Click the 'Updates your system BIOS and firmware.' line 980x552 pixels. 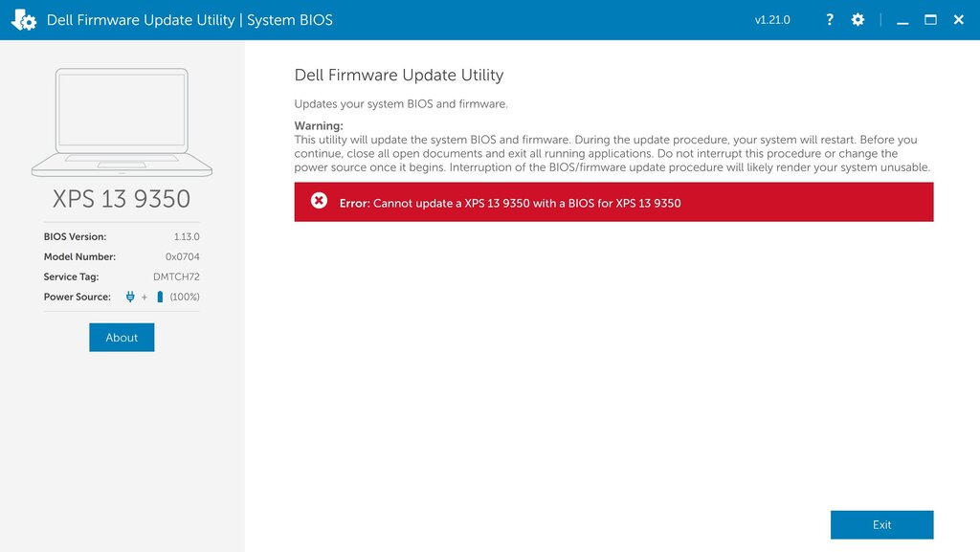tap(401, 103)
